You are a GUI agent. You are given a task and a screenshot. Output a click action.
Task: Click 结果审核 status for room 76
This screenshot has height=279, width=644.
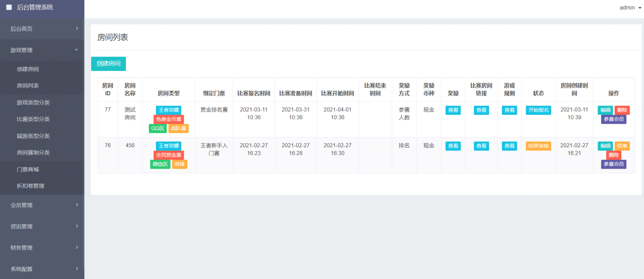pos(538,146)
